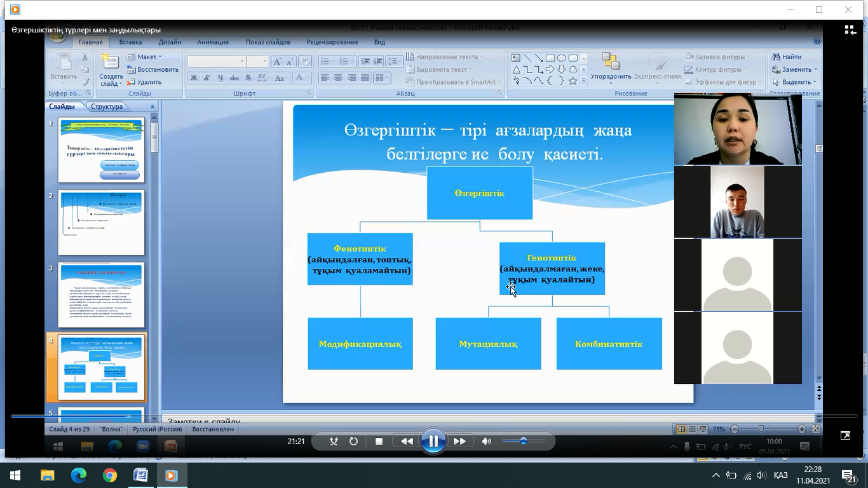Open the Направление текста dropdown
The width and height of the screenshot is (868, 488).
click(444, 57)
